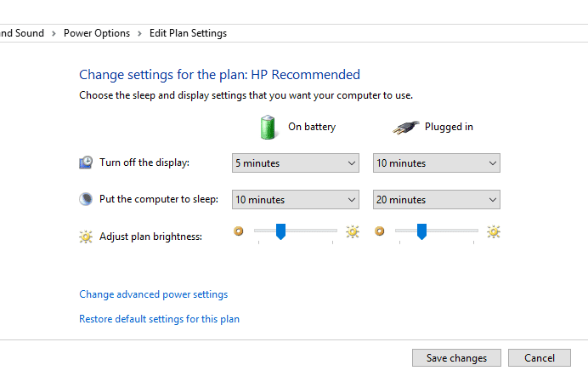This screenshot has height=382, width=588.
Task: Click the Save changes button
Action: (456, 358)
